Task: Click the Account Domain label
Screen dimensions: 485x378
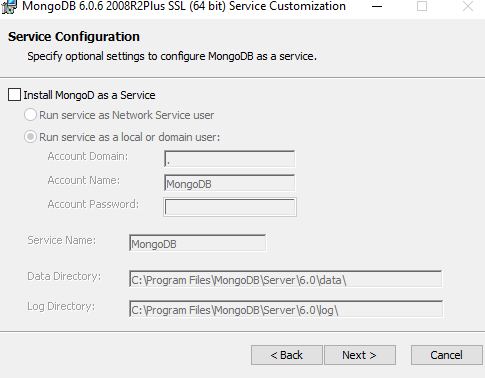Action: pyautogui.click(x=88, y=156)
